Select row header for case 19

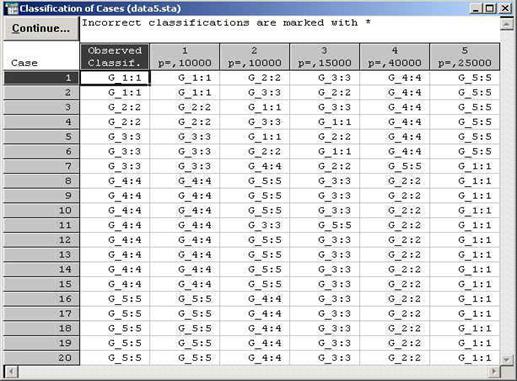tap(41, 343)
